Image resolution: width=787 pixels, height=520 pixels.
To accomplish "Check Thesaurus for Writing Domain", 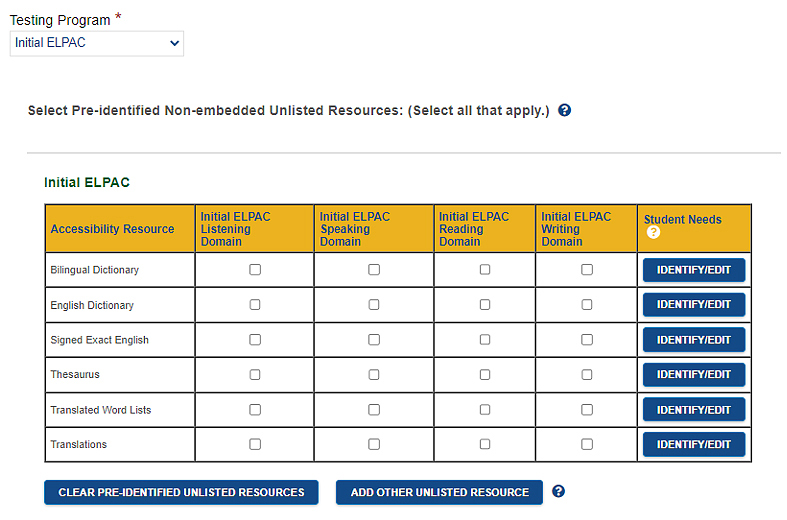I will click(587, 374).
